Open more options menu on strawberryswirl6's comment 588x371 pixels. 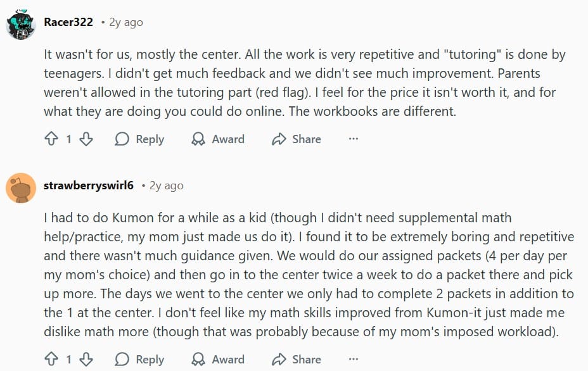point(354,360)
